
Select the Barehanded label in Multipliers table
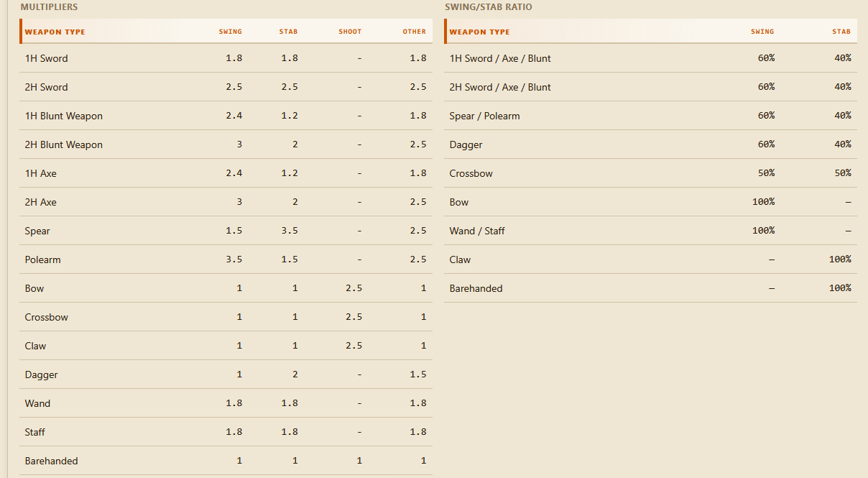51,461
